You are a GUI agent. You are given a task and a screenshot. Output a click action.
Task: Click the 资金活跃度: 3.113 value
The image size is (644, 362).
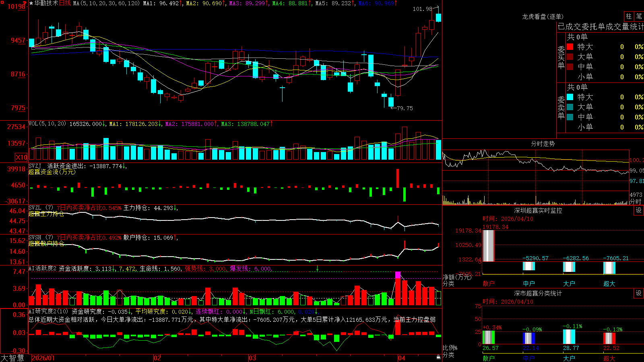(85, 269)
